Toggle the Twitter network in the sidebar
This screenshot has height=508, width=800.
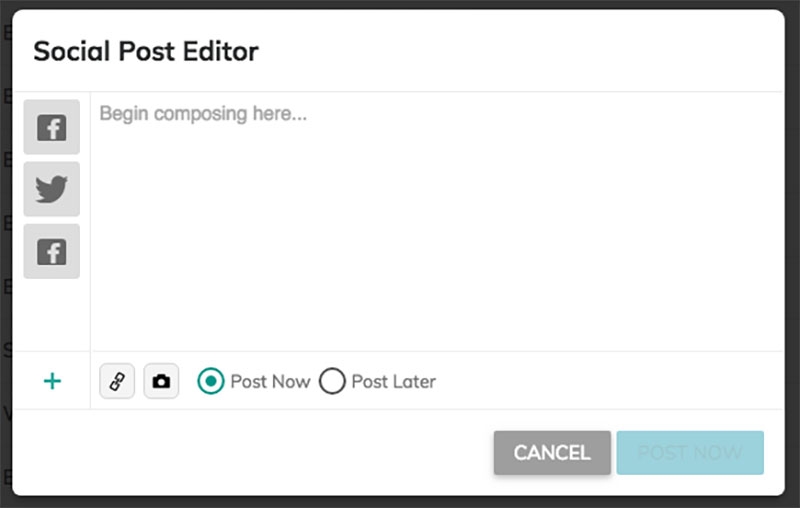51,189
